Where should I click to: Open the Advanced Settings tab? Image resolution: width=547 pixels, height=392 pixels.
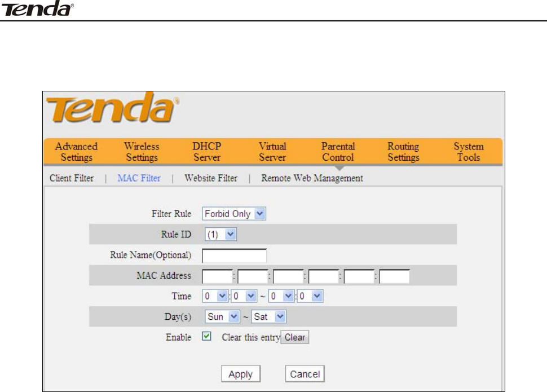(76, 152)
